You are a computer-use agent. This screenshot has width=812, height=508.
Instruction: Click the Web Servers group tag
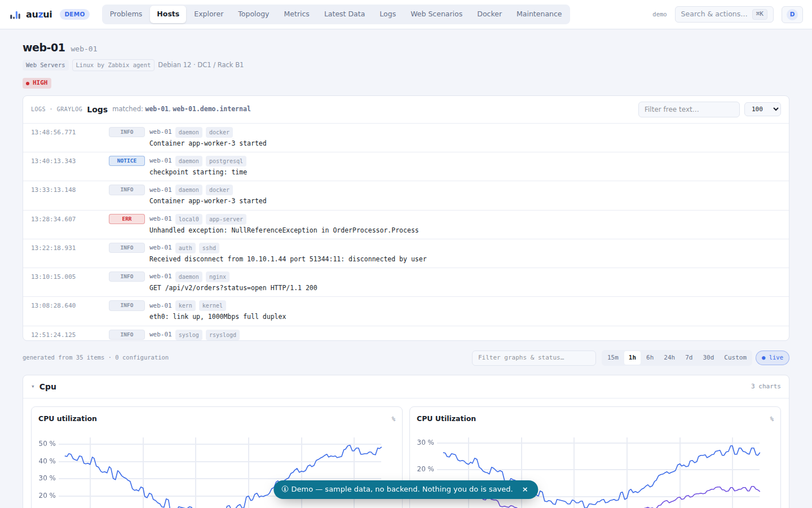(46, 65)
